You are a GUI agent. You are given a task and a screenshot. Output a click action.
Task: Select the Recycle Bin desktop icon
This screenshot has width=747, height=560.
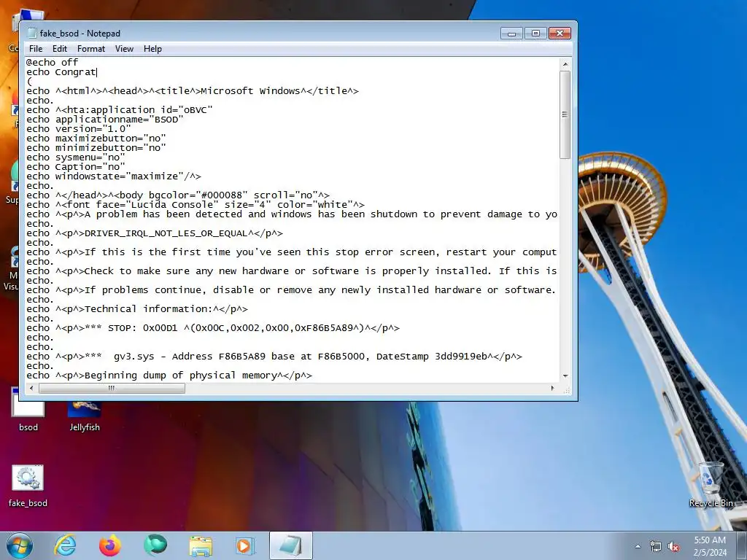coord(711,485)
